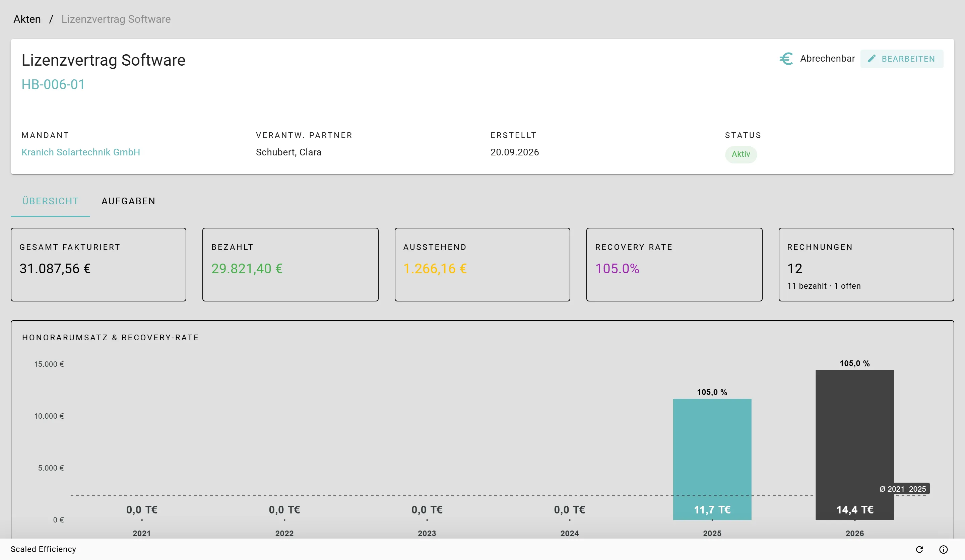965x560 pixels.
Task: Click the Scaled Efficiency footer text
Action: (43, 549)
